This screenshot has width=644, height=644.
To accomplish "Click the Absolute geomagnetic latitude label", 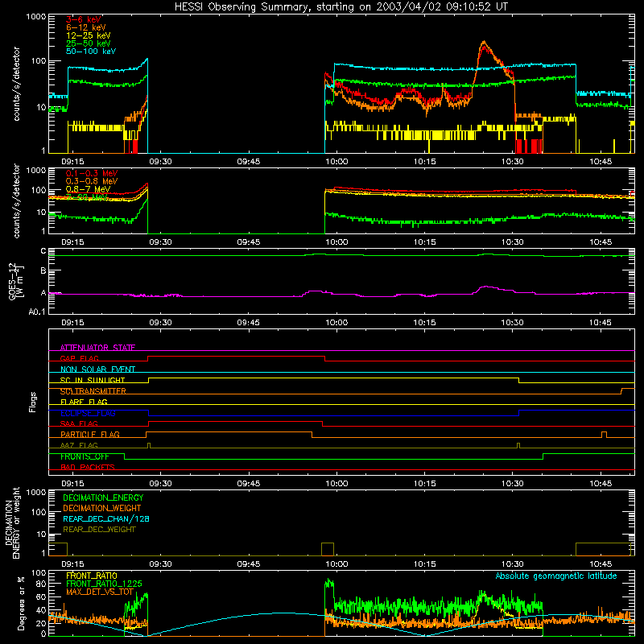I will point(556,576).
